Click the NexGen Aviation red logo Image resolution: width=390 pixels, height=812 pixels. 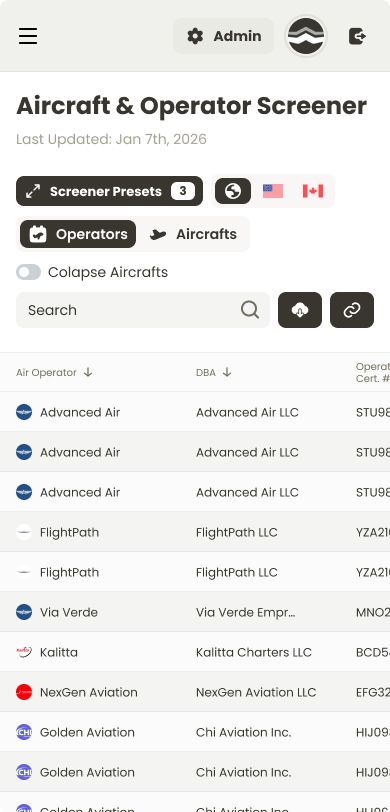(24, 692)
